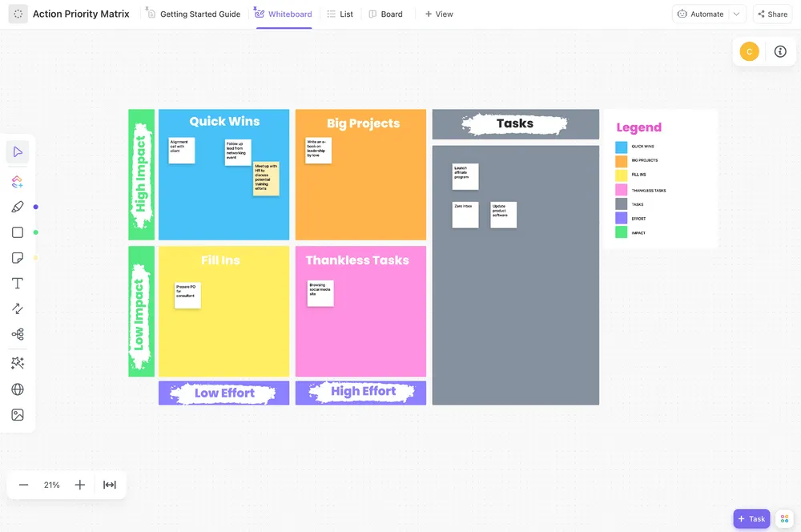Expand the Automate dropdown arrow

pyautogui.click(x=736, y=14)
